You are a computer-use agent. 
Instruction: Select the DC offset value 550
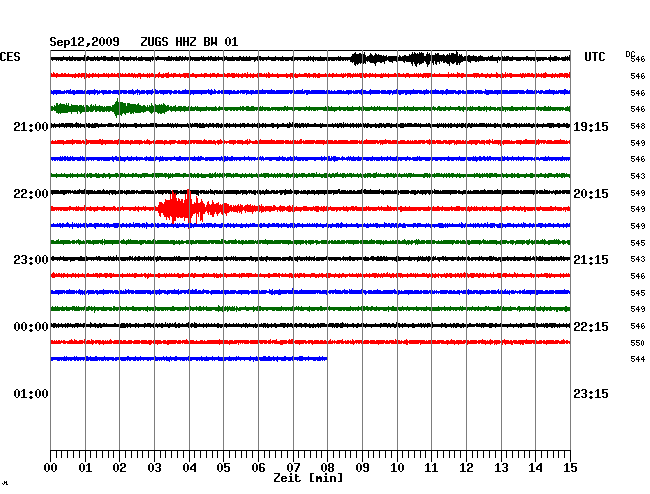[638, 343]
